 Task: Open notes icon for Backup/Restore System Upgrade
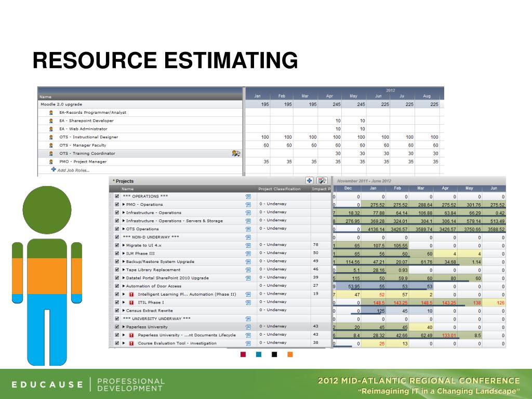tap(248, 262)
